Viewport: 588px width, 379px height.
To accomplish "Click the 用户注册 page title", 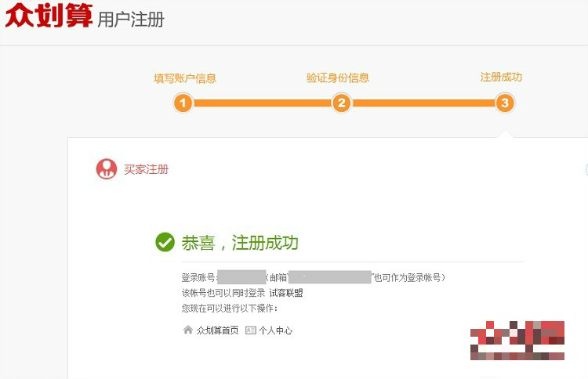I will pyautogui.click(x=131, y=20).
